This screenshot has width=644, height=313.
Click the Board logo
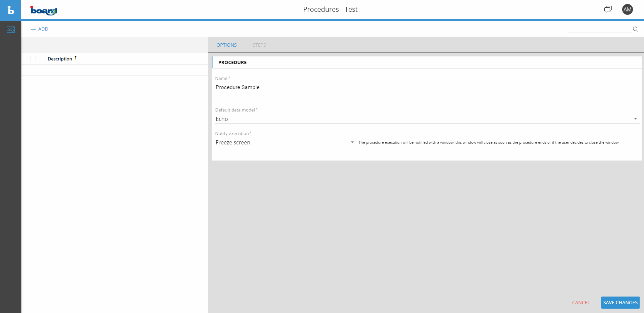[x=44, y=11]
